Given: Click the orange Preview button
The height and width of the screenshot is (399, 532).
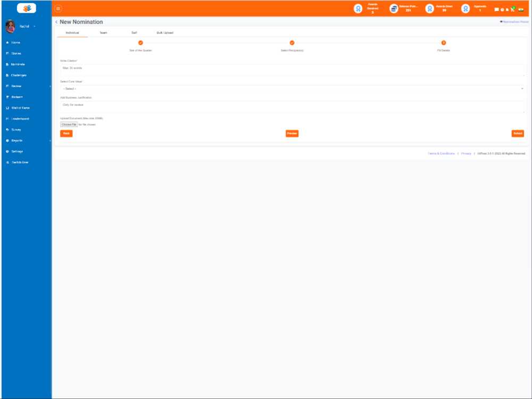Looking at the screenshot, I should click(x=292, y=134).
